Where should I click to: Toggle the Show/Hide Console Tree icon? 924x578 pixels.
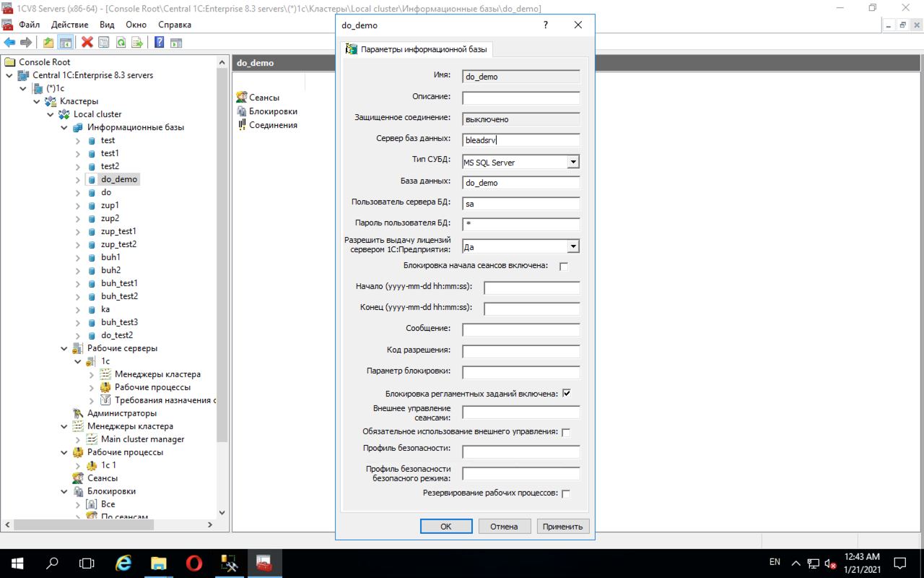pos(66,43)
